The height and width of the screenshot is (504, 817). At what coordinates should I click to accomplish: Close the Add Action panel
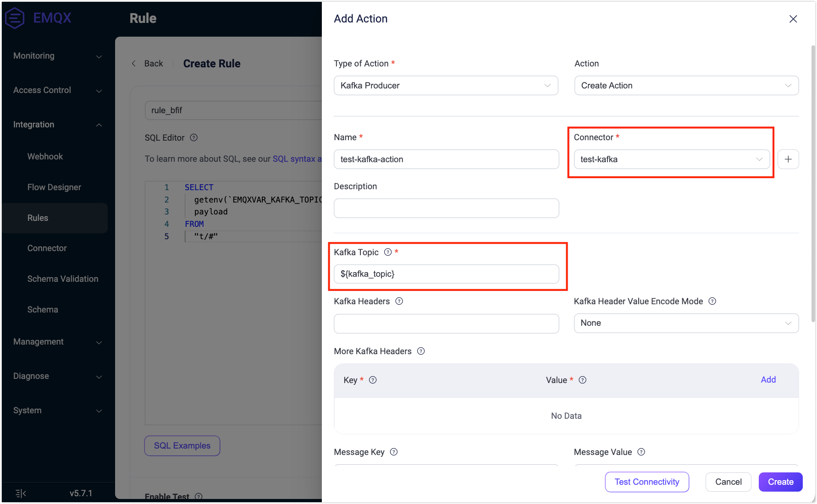[x=793, y=19]
